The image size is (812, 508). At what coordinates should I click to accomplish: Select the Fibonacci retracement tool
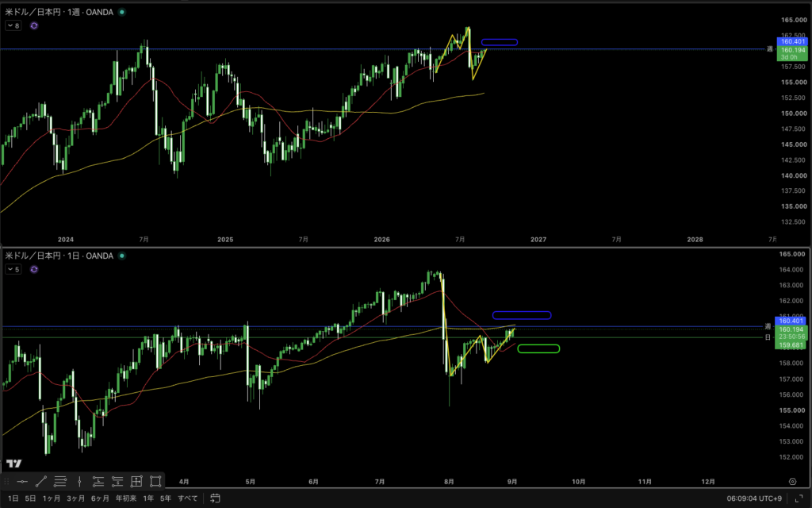click(60, 482)
